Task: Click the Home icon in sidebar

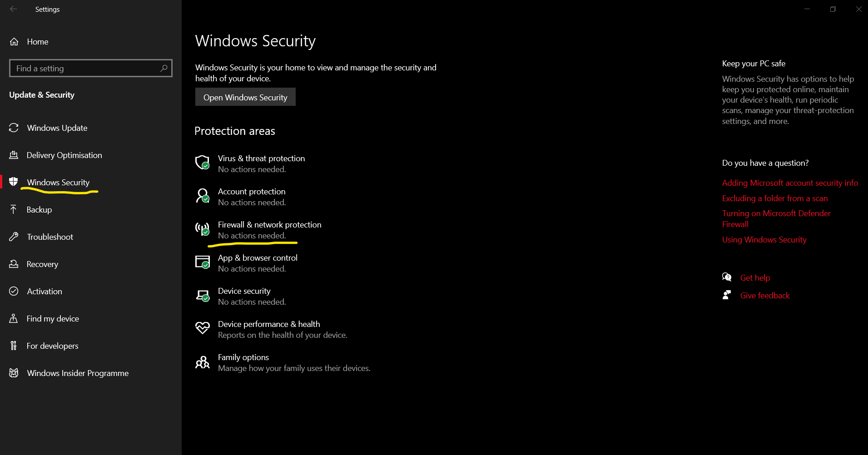Action: pos(14,42)
